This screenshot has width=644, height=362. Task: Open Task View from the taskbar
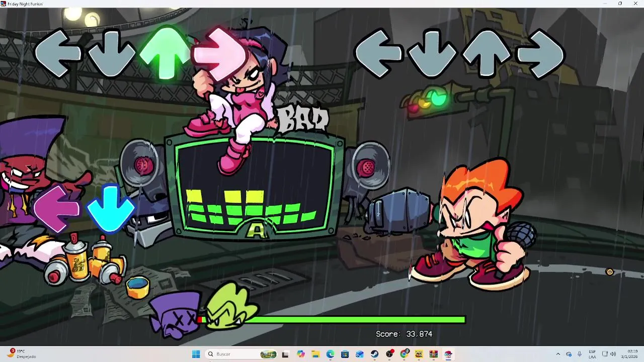point(285,354)
